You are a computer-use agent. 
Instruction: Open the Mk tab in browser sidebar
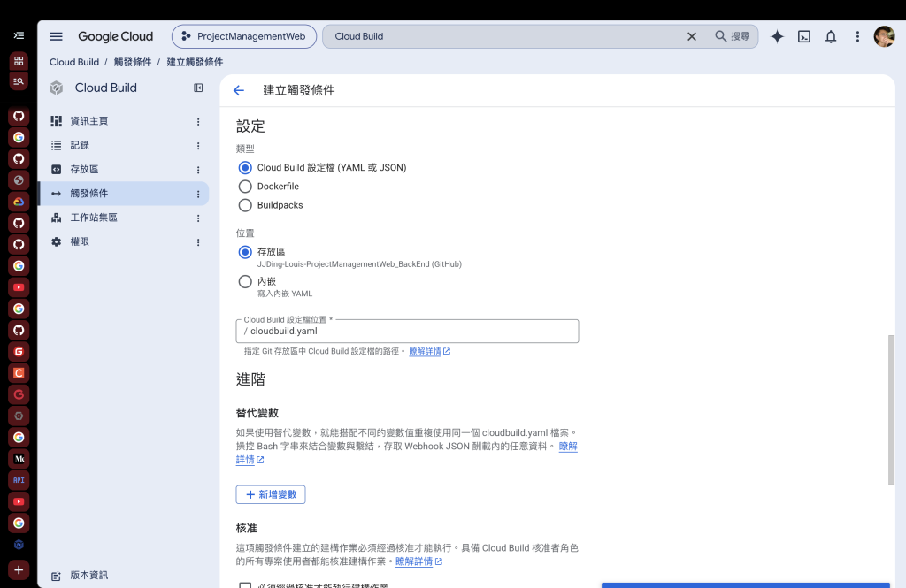click(x=19, y=459)
